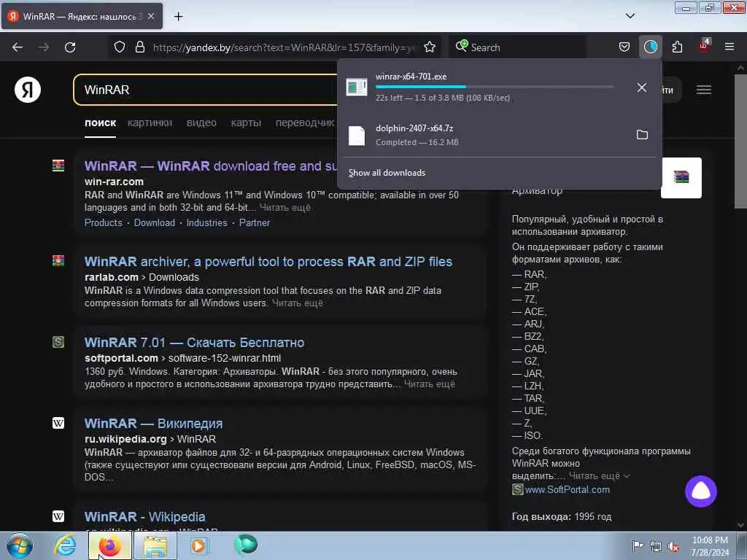The image size is (747, 560).
Task: Click the Products sublink
Action: pyautogui.click(x=104, y=222)
